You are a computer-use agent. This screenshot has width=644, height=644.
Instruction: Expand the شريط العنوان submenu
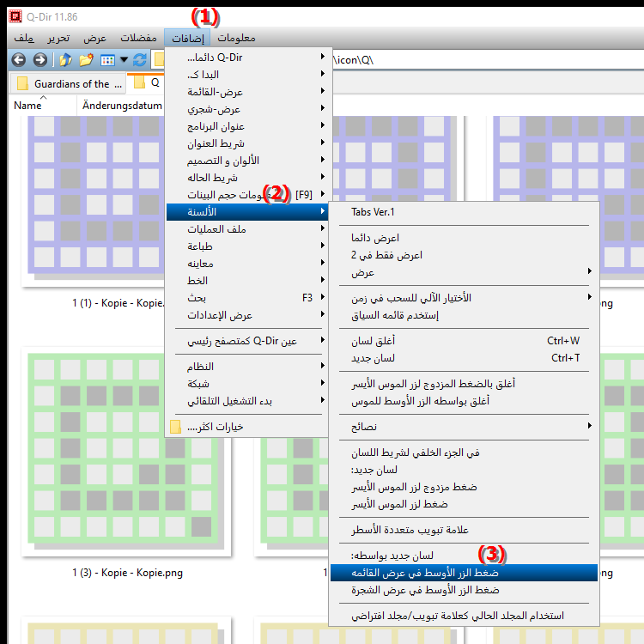click(x=246, y=143)
